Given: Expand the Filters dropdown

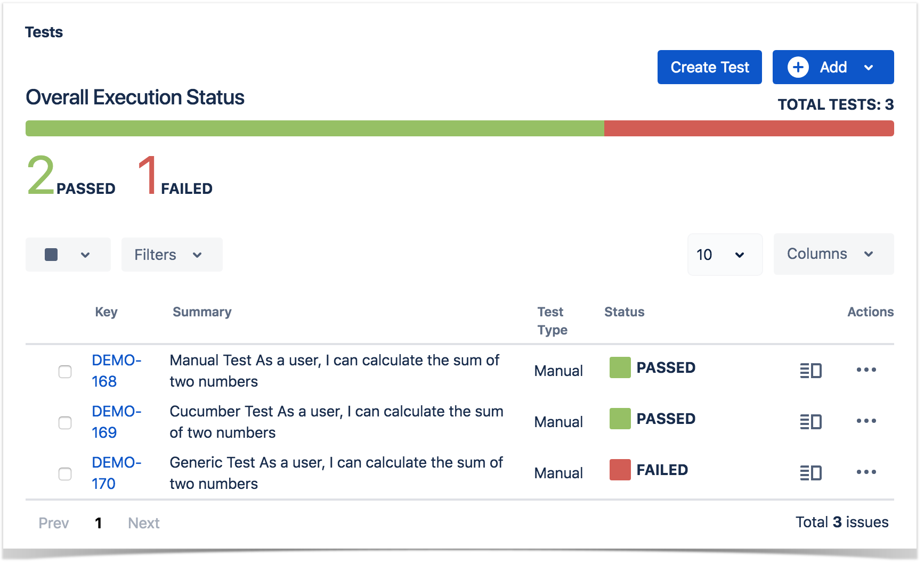Looking at the screenshot, I should [172, 255].
